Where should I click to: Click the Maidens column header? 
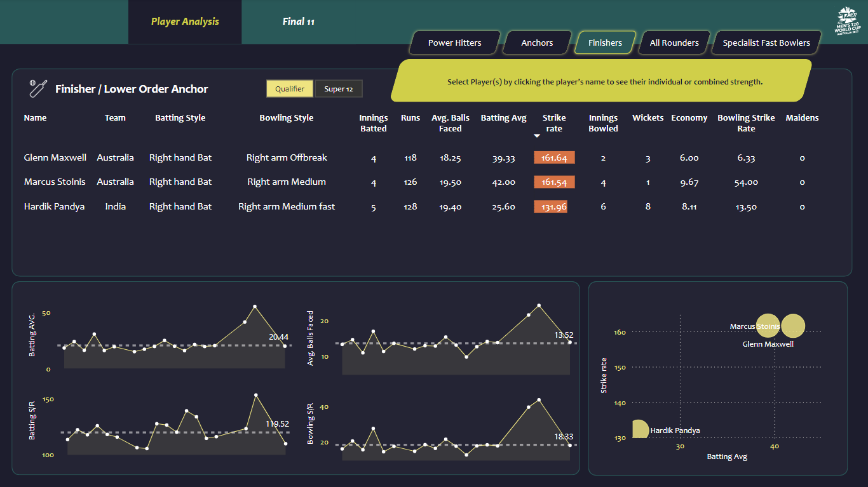pos(802,118)
